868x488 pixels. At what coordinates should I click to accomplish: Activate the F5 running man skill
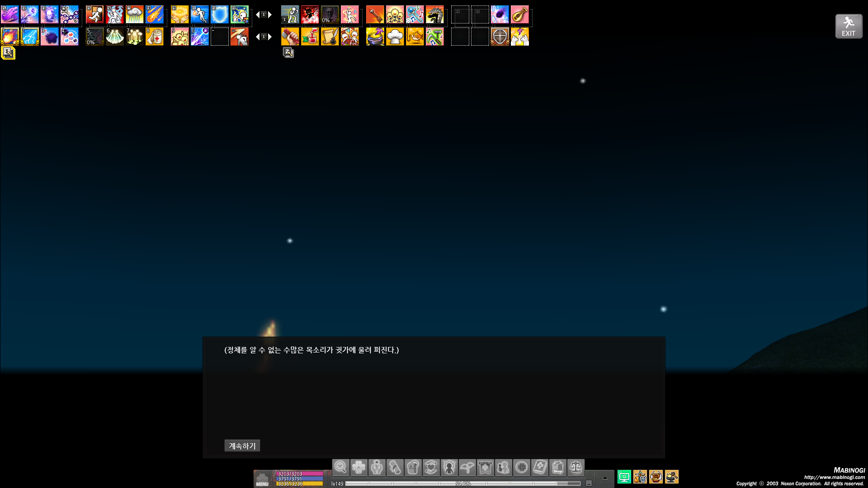click(x=95, y=14)
